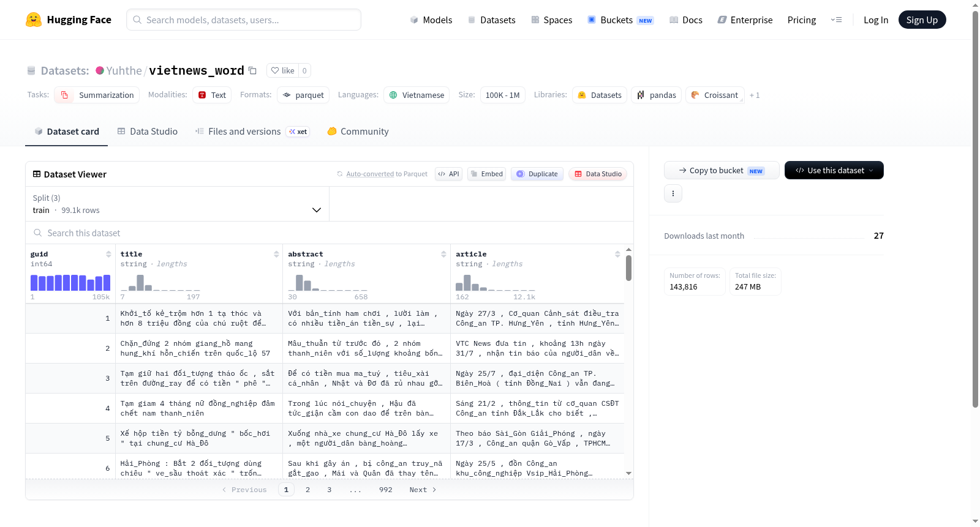Click the like heart icon
Image resolution: width=980 pixels, height=527 pixels.
[275, 70]
